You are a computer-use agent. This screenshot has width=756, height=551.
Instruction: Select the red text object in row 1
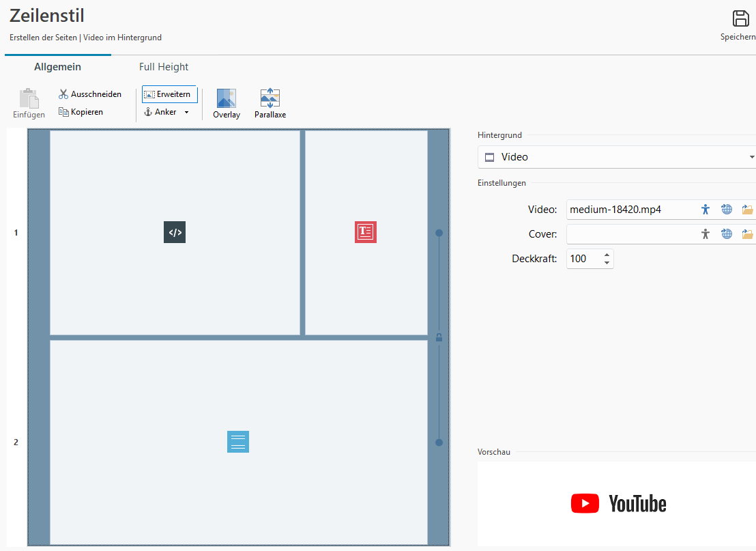coord(366,232)
